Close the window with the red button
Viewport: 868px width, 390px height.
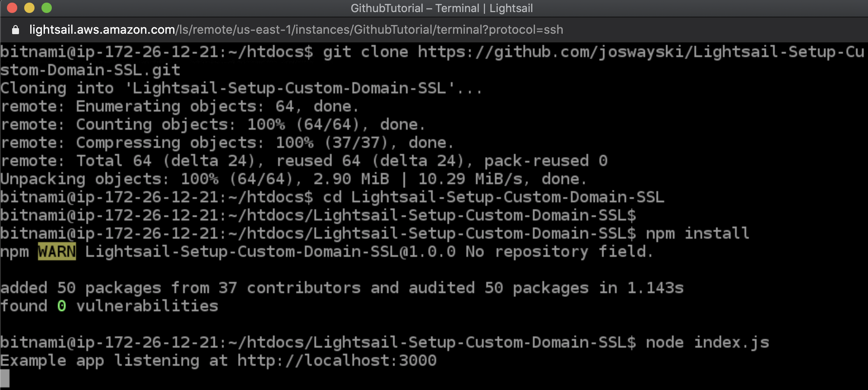(12, 8)
